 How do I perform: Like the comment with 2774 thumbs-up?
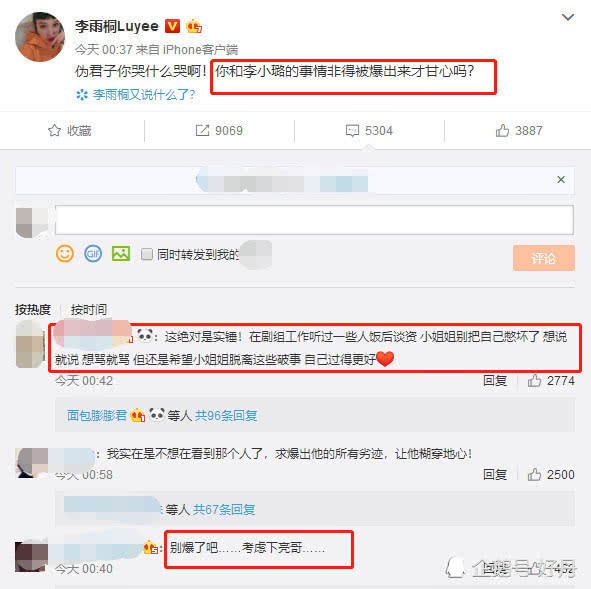(x=534, y=381)
